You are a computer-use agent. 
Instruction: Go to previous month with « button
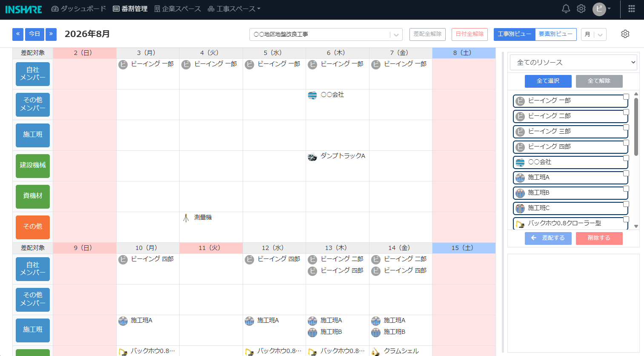coord(18,34)
